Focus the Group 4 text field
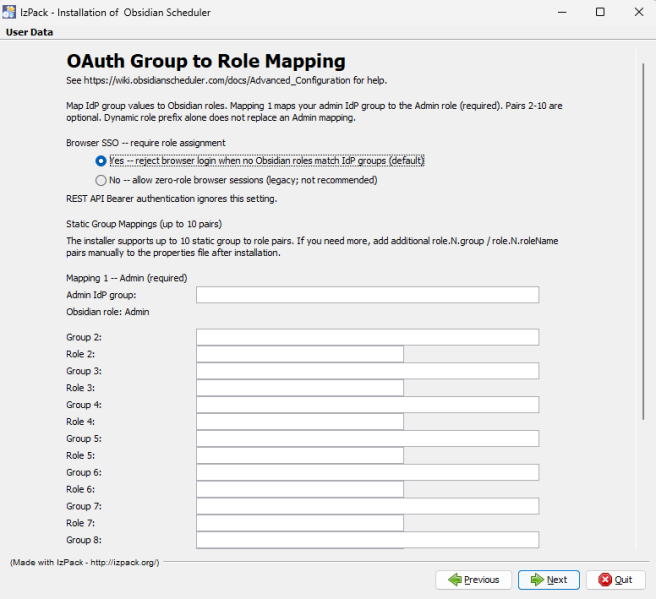The height and width of the screenshot is (599, 656). [x=367, y=405]
